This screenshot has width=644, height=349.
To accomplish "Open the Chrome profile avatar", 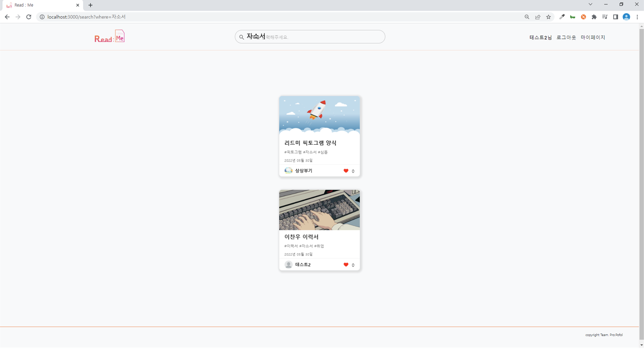I will (626, 17).
